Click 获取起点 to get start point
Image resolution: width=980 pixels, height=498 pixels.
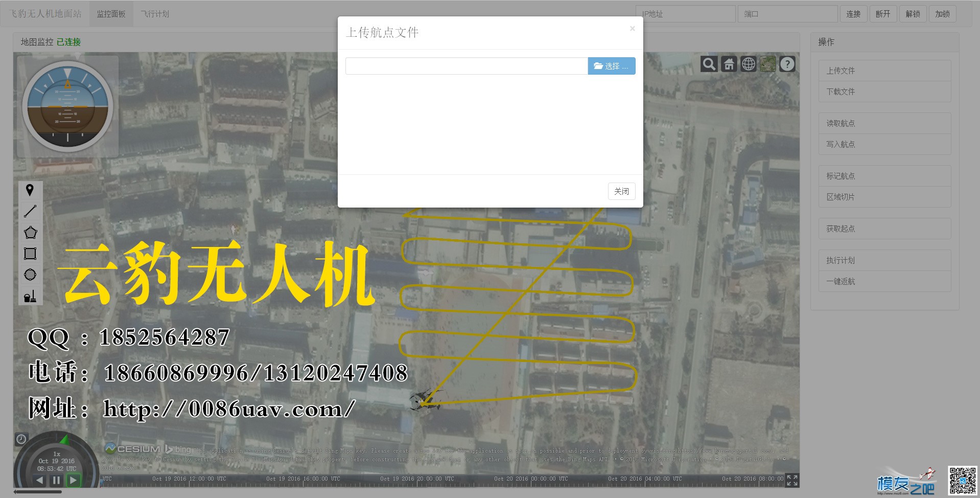pyautogui.click(x=884, y=229)
